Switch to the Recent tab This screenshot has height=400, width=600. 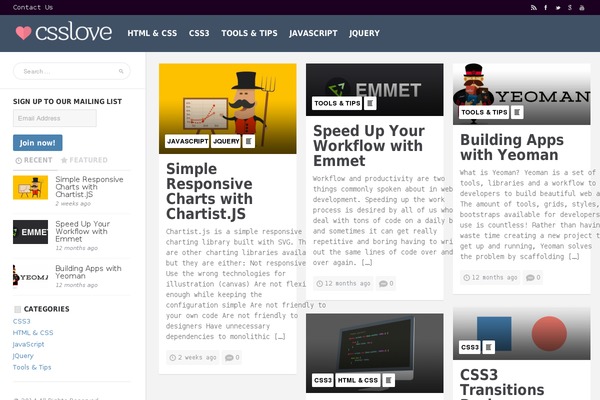(x=34, y=160)
